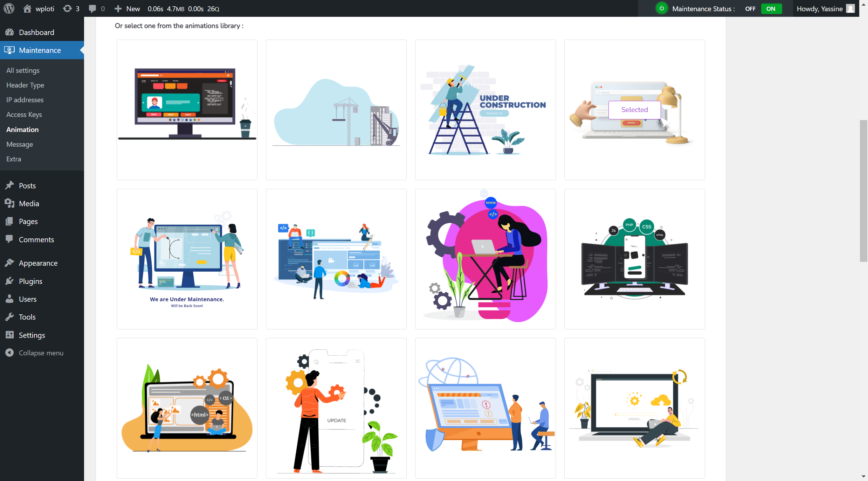Open Header Type submenu item
This screenshot has height=481, width=868.
(25, 85)
